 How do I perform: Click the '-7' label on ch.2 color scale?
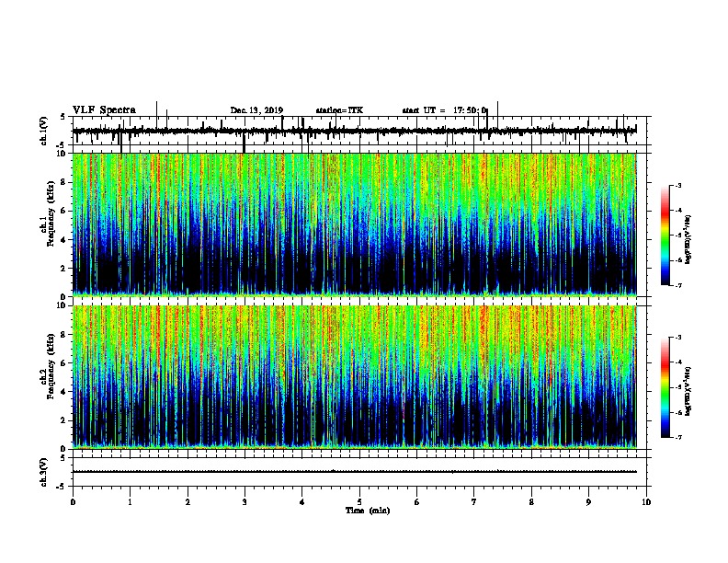[x=677, y=437]
